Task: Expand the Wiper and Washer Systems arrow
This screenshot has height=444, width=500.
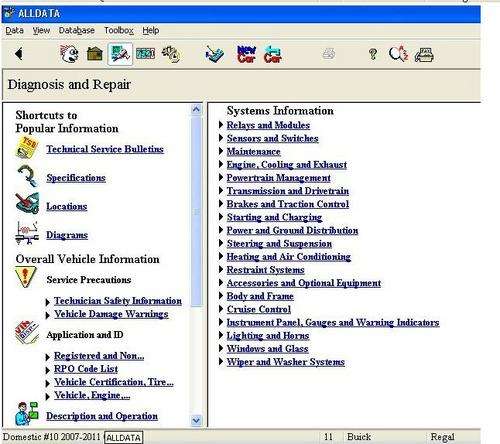Action: coord(221,361)
